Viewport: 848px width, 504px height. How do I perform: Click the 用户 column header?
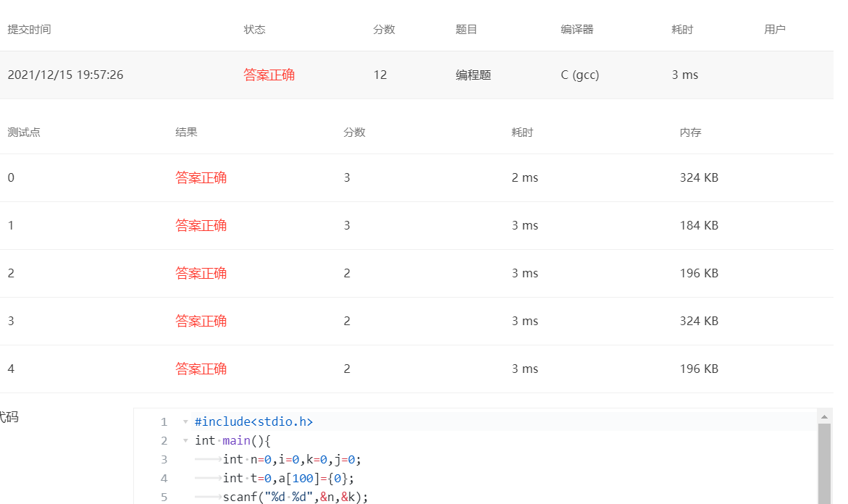coord(776,29)
